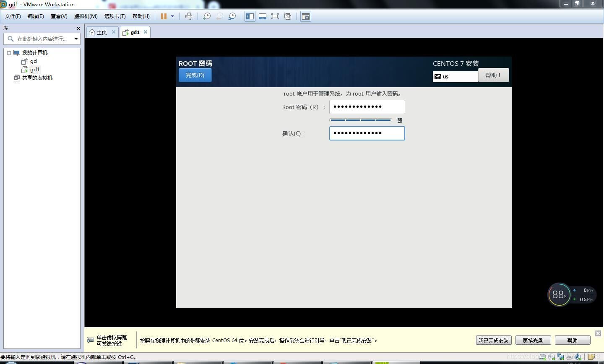Click the 完成(D) done button

pos(195,75)
